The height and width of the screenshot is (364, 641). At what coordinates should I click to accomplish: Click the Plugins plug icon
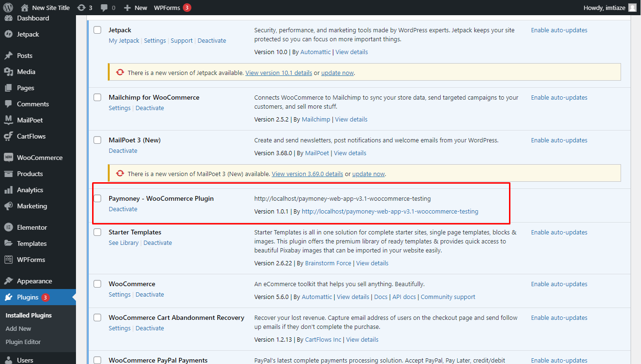point(8,297)
